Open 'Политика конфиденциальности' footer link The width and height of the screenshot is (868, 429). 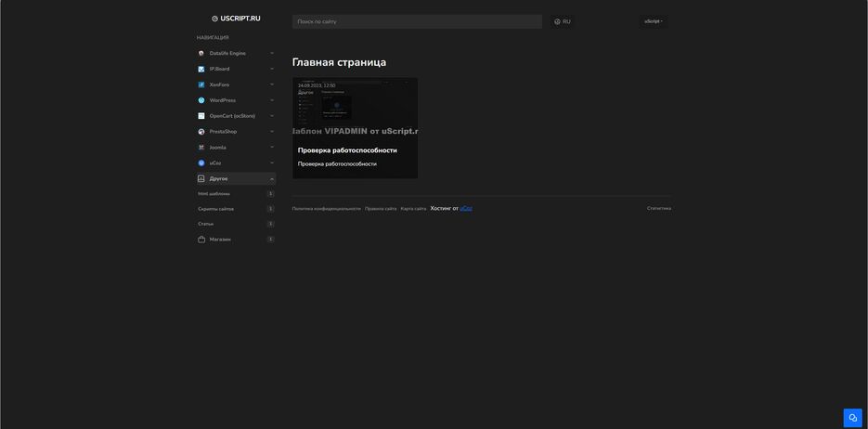coord(326,209)
